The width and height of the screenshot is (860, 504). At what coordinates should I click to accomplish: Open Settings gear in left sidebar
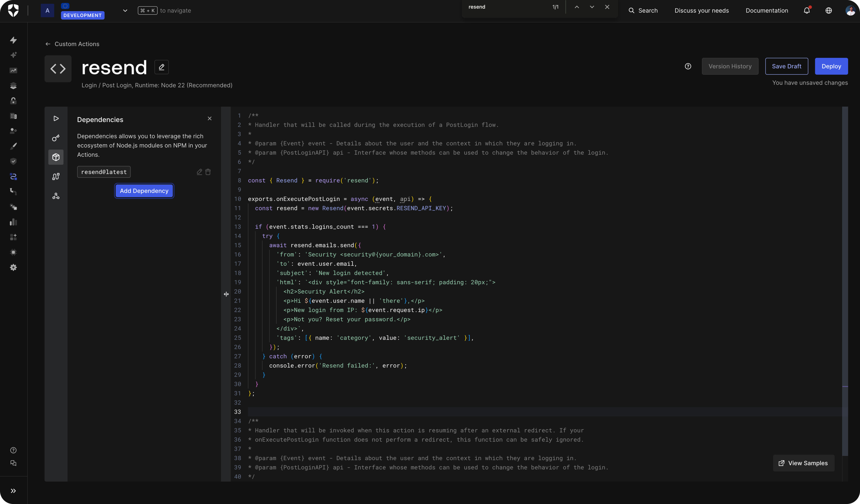pos(13,267)
